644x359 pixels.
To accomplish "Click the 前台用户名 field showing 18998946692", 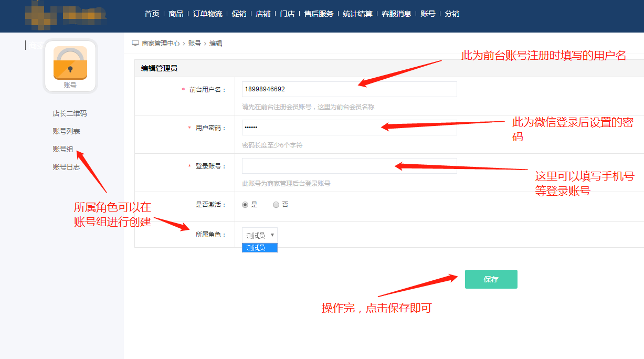I will pyautogui.click(x=349, y=89).
